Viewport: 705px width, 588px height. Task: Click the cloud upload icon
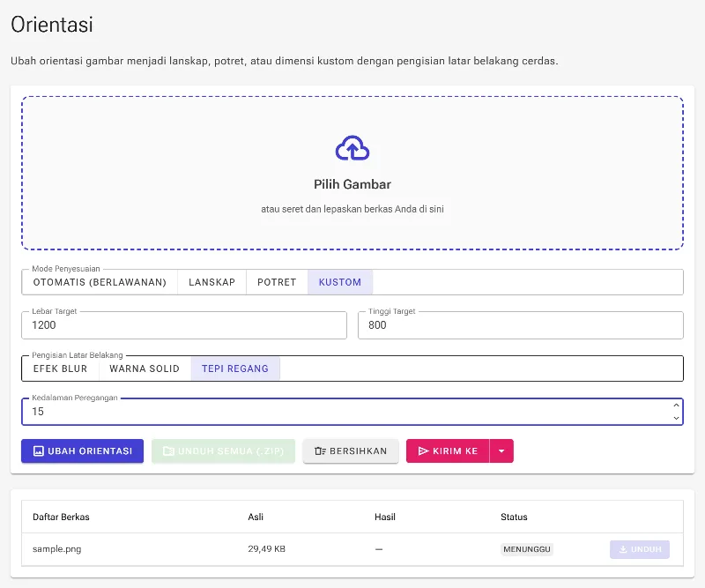(x=352, y=148)
